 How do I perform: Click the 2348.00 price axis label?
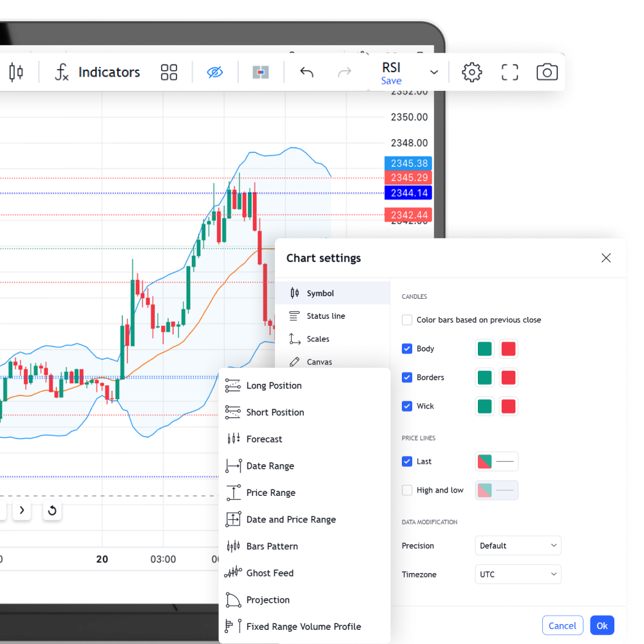(x=409, y=143)
